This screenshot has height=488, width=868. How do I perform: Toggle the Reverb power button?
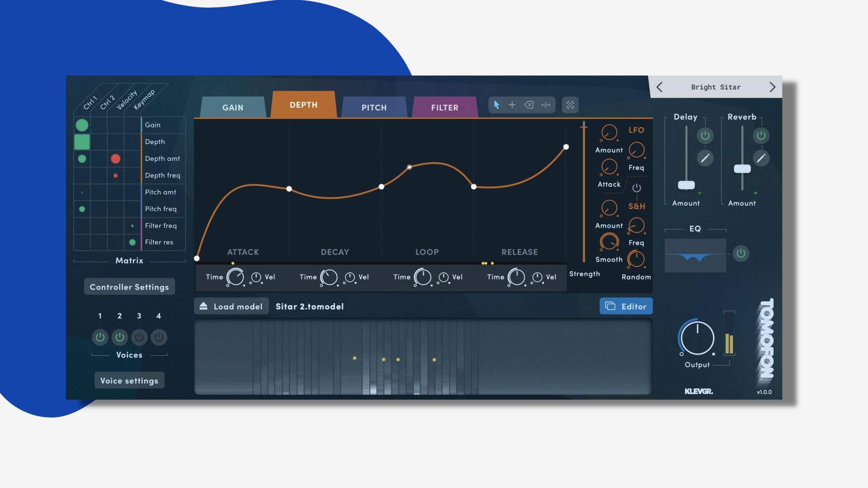761,136
